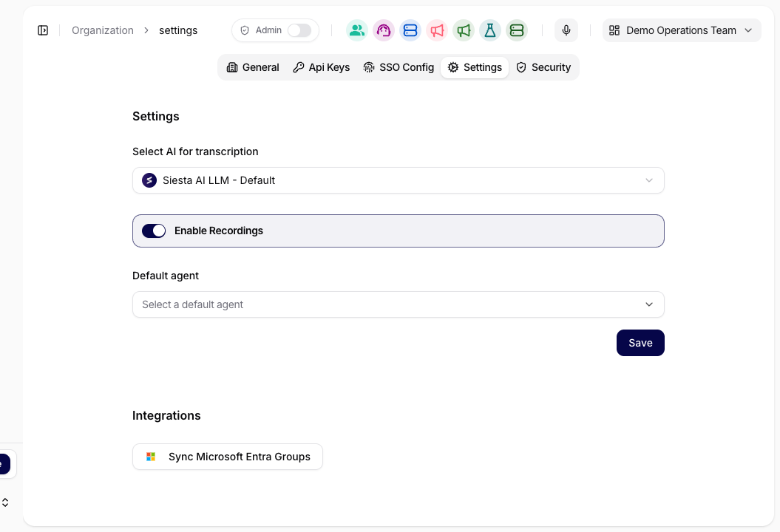This screenshot has height=532, width=780.
Task: Open the Demo Operations Team dropdown
Action: point(682,30)
